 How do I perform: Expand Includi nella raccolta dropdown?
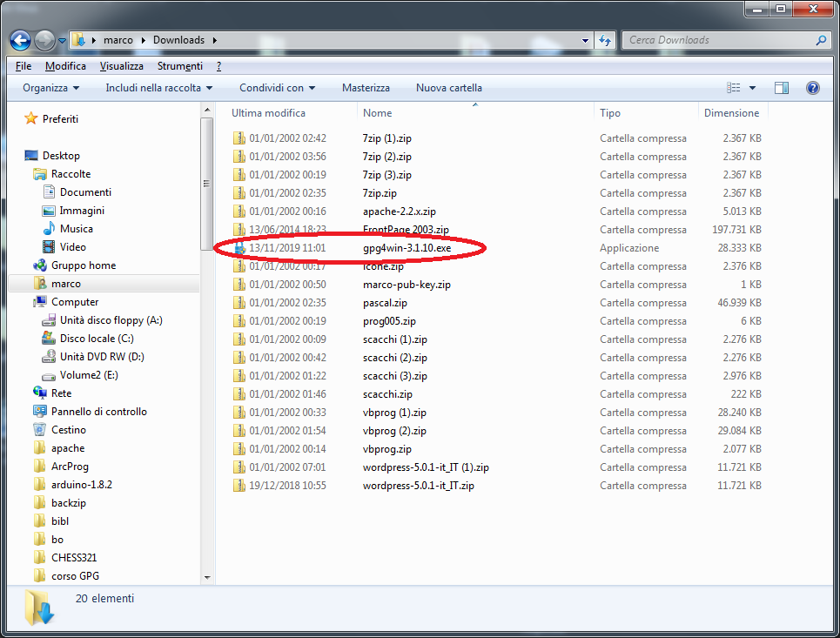(159, 88)
